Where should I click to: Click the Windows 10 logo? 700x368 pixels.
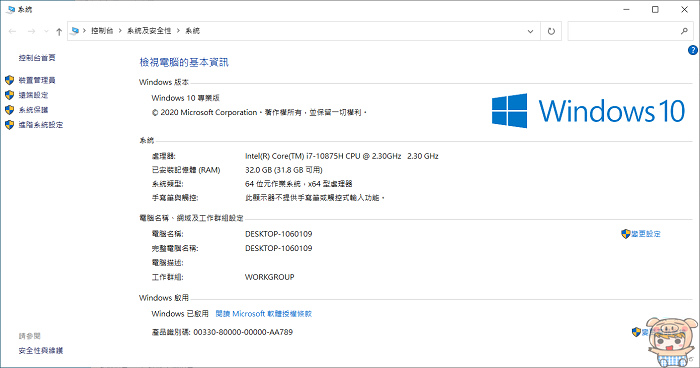[588, 110]
